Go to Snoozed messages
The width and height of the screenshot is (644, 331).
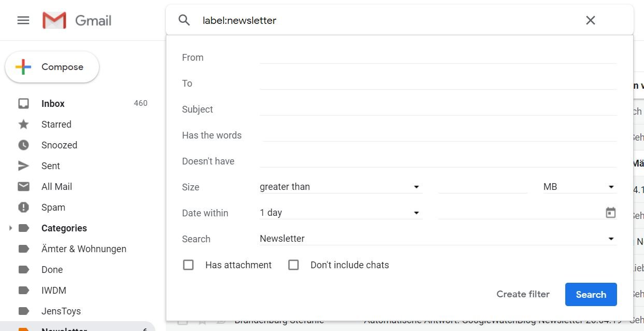pyautogui.click(x=59, y=145)
